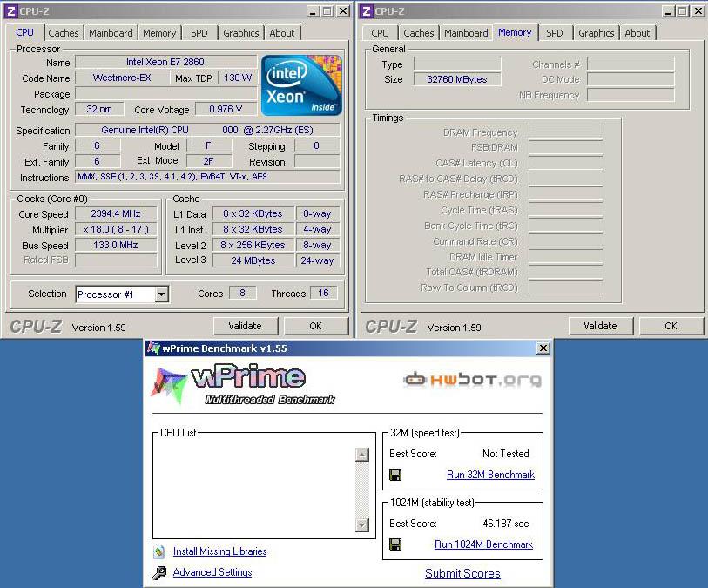This screenshot has width=708, height=588.
Task: Click the left CPU-Z window title icon
Action: click(x=10, y=10)
